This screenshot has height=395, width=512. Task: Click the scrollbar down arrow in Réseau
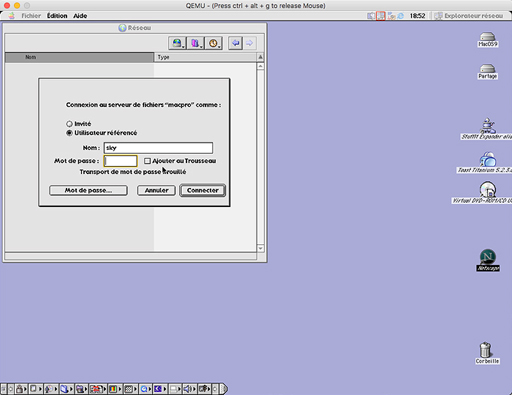point(260,248)
